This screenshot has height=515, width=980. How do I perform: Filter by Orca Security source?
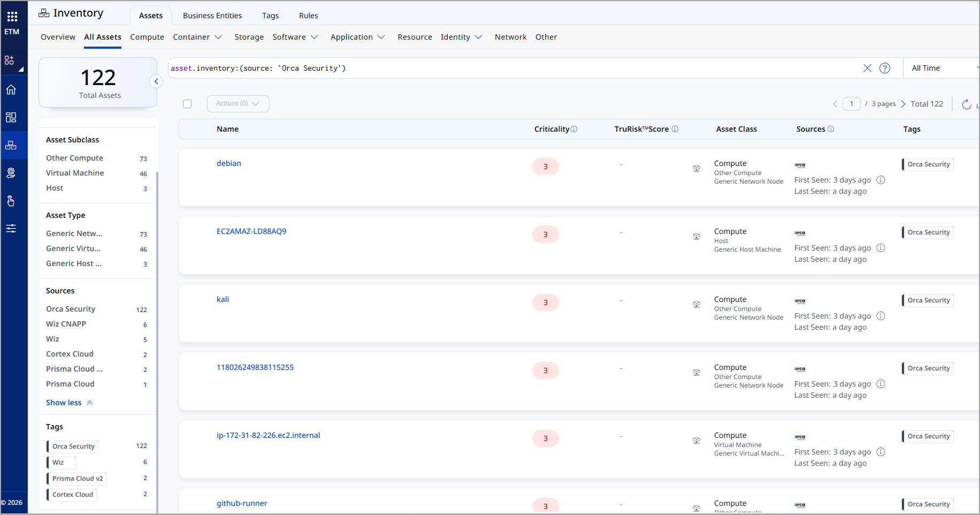click(x=71, y=309)
